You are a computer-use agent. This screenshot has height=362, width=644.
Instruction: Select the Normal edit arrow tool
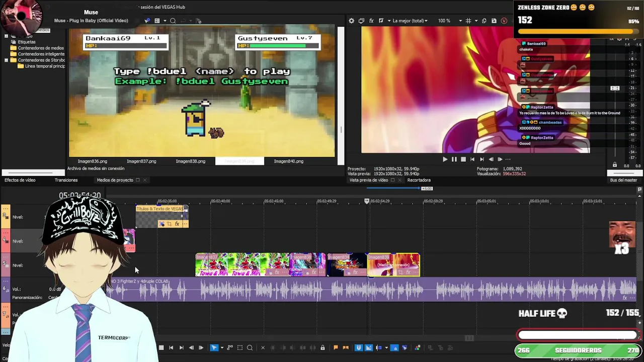pos(214,347)
